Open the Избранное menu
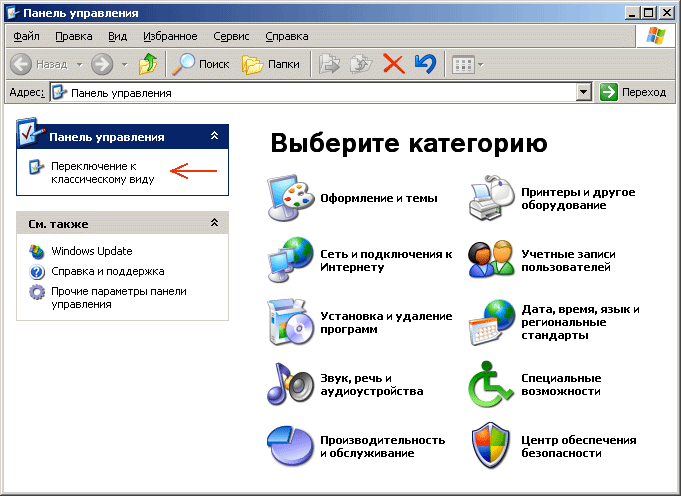 click(169, 36)
